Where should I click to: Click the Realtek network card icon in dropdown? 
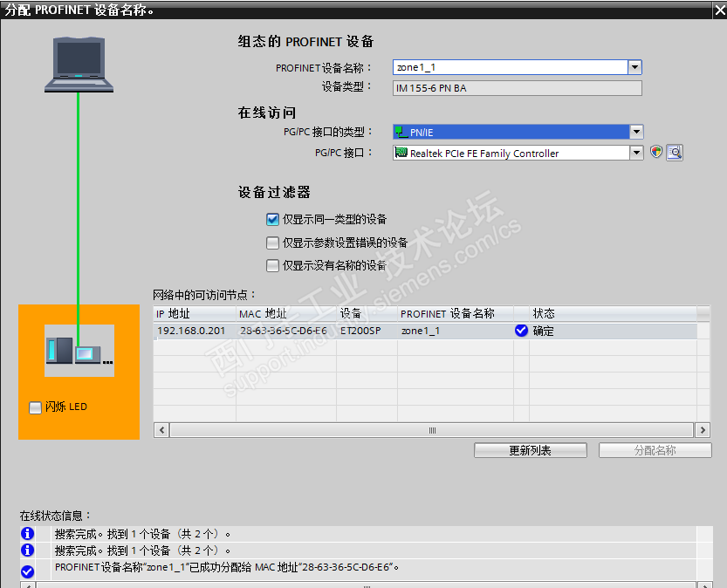[401, 153]
